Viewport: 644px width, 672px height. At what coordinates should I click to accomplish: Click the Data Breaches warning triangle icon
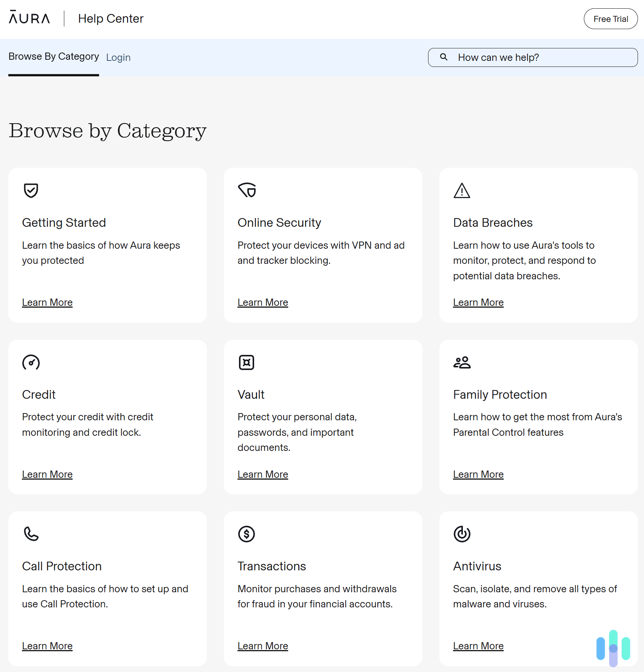pyautogui.click(x=462, y=190)
